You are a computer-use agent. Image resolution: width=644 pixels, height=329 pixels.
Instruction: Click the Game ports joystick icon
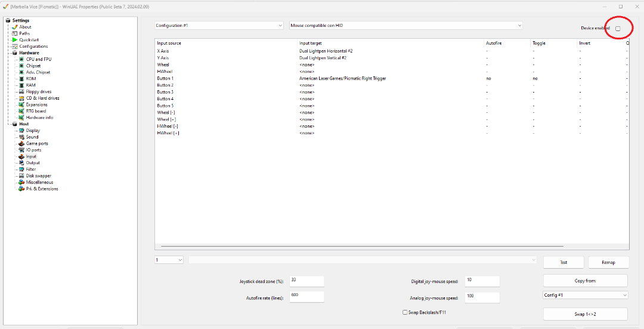click(x=21, y=143)
